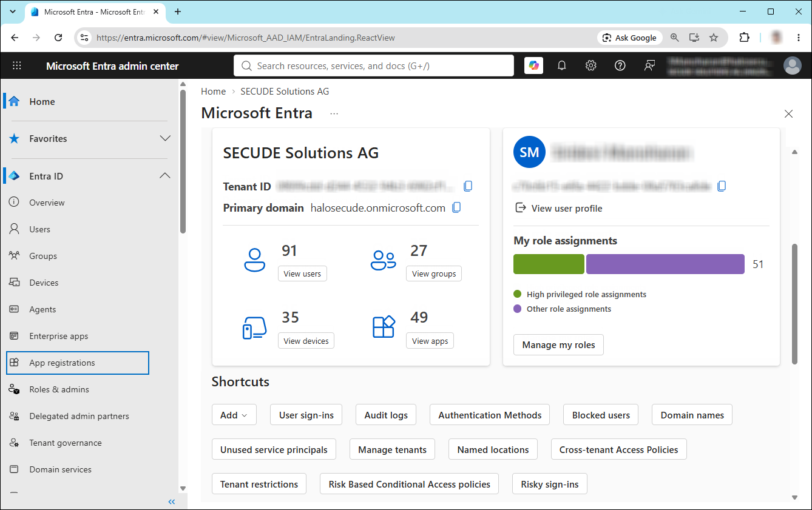Image resolution: width=812 pixels, height=510 pixels.
Task: Focus the search resources and docs field
Action: [374, 65]
